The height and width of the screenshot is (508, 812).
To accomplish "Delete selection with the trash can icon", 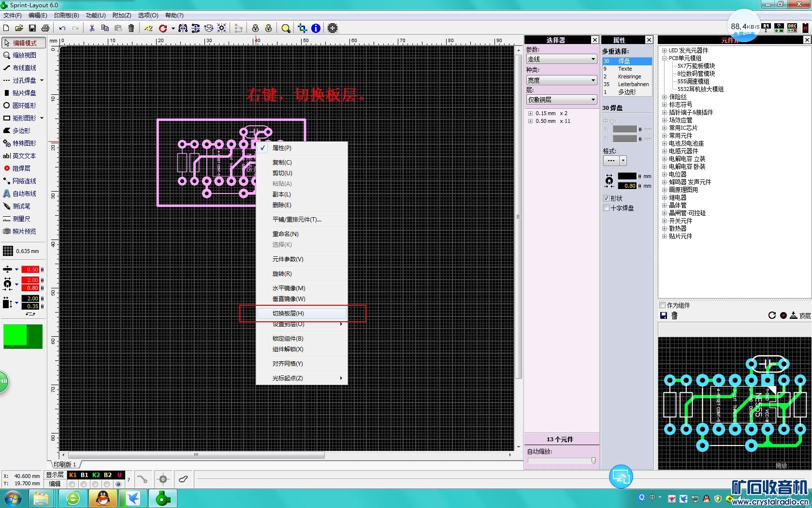I will pyautogui.click(x=131, y=29).
